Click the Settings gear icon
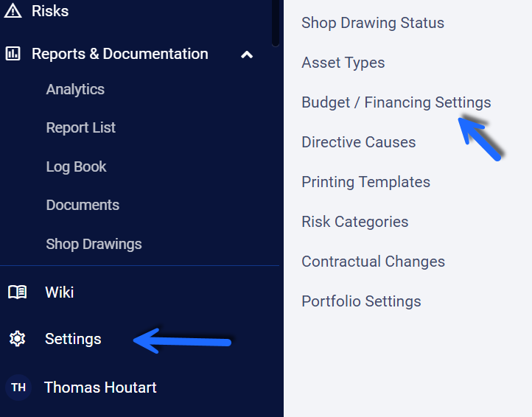The height and width of the screenshot is (417, 532). [17, 339]
